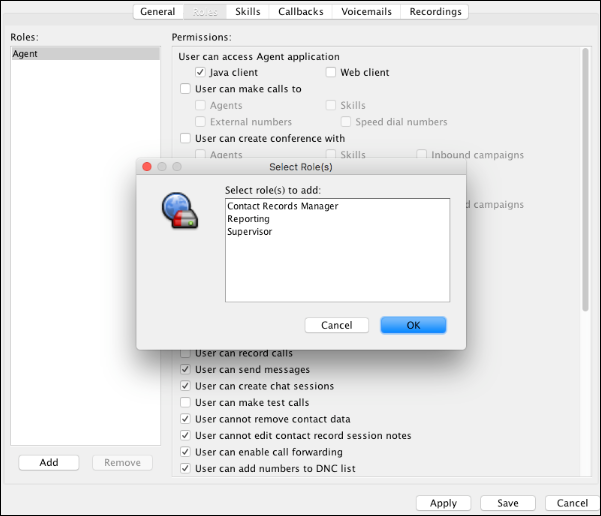Toggle User cannot edit session notes
The width and height of the screenshot is (601, 516).
click(185, 435)
